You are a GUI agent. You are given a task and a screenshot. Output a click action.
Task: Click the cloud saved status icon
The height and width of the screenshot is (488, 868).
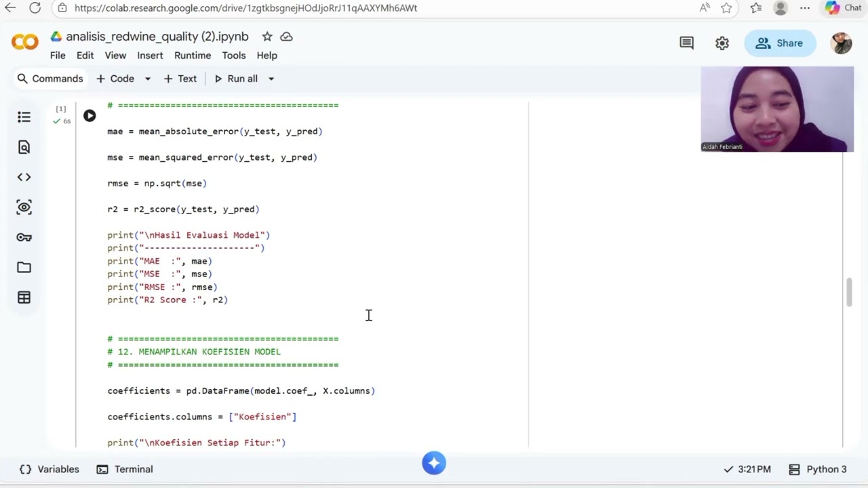287,37
